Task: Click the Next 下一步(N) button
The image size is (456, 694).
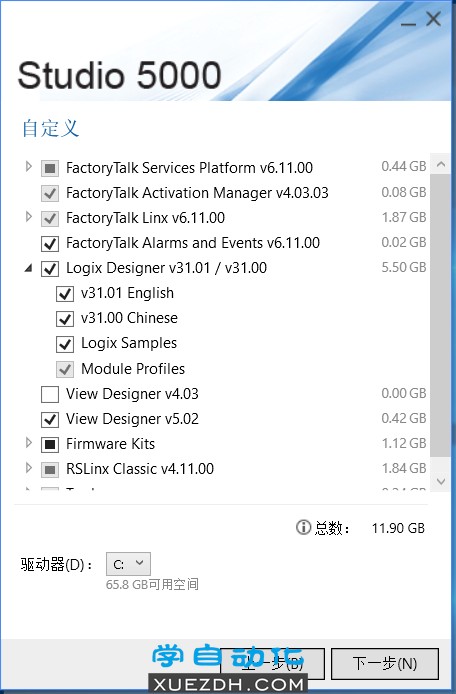Action: pyautogui.click(x=385, y=663)
